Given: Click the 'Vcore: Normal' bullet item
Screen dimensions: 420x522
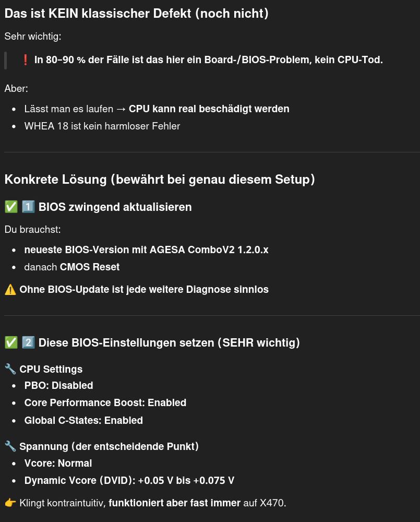Looking at the screenshot, I should point(58,464).
